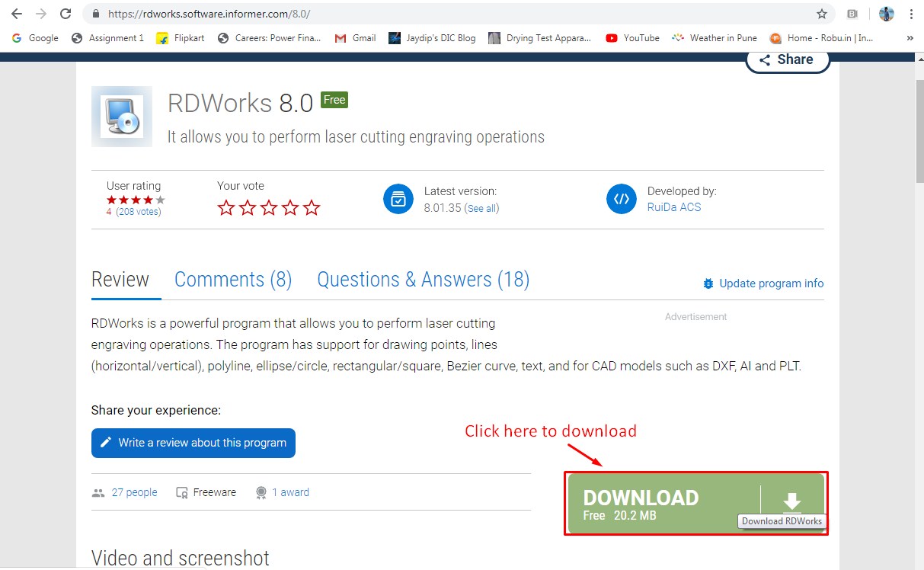Viewport: 924px width, 570px height.
Task: Rate four stars in Your vote
Action: tap(290, 207)
